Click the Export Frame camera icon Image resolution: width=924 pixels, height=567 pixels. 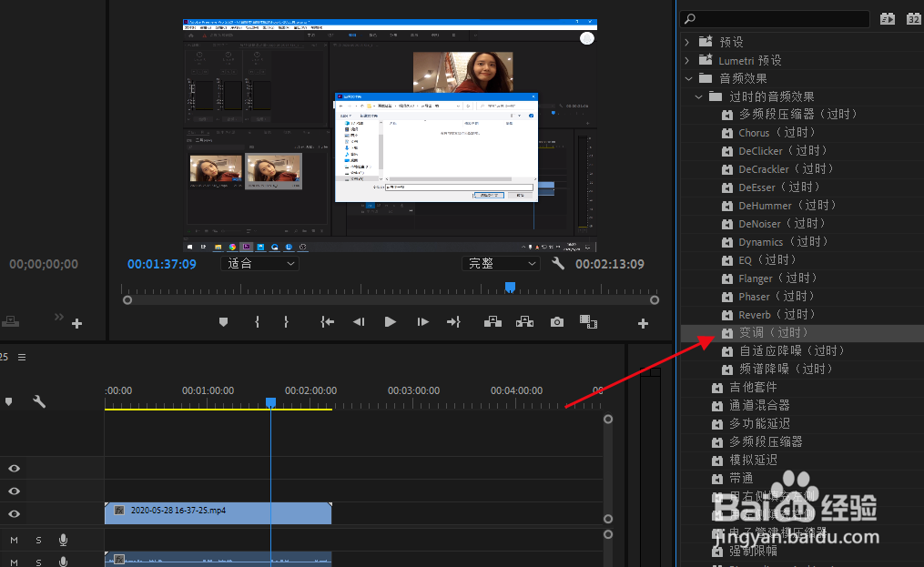click(x=556, y=322)
